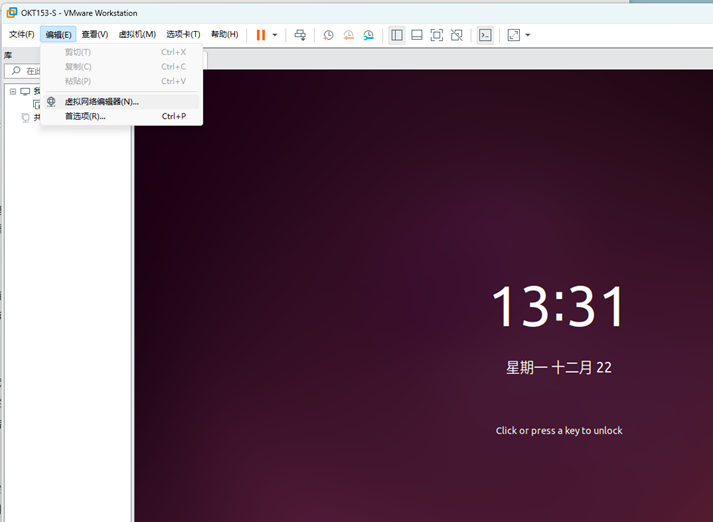Pause the virtual machine with the orange pause icon
The width and height of the screenshot is (713, 522).
tap(261, 35)
